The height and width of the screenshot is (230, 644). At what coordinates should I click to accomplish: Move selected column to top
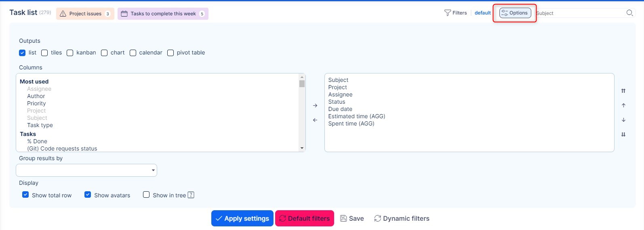623,91
